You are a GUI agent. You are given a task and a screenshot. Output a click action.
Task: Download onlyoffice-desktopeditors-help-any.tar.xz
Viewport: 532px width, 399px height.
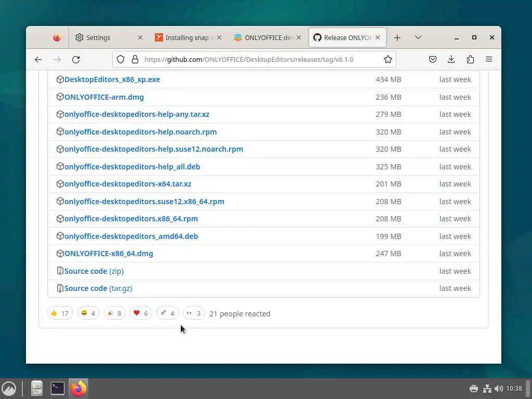click(x=137, y=114)
